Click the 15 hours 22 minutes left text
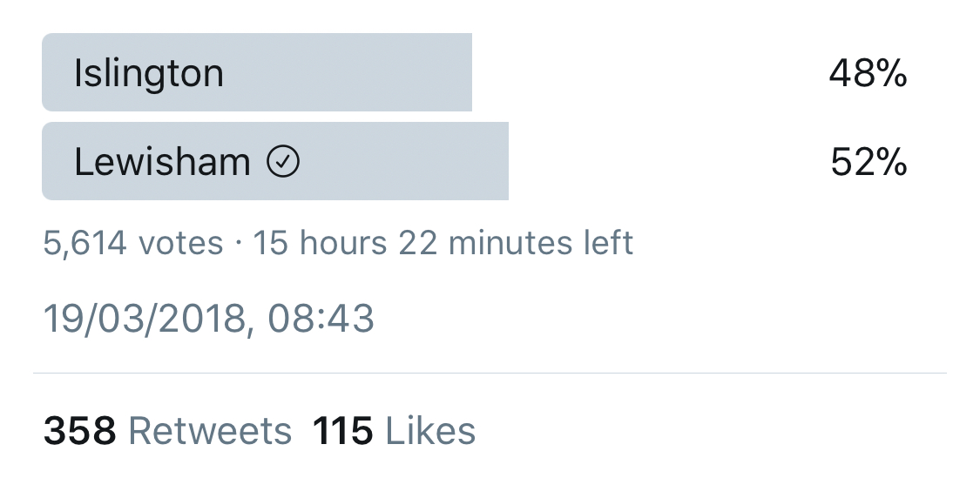This screenshot has width=980, height=478. click(443, 243)
